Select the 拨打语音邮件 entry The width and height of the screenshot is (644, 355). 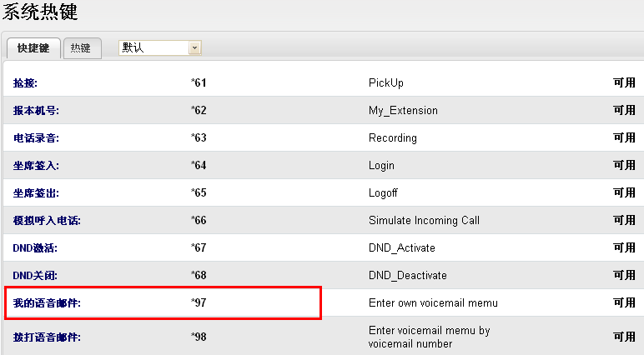pos(47,337)
